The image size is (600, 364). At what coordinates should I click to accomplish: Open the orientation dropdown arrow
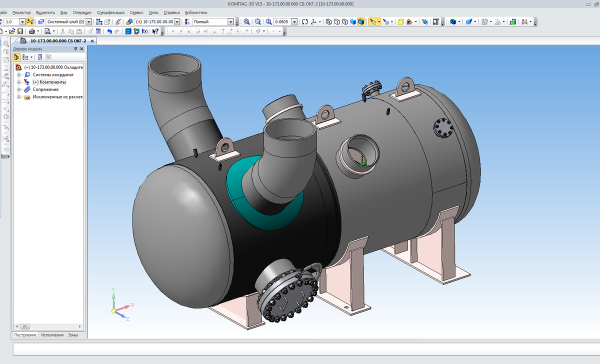(x=319, y=22)
